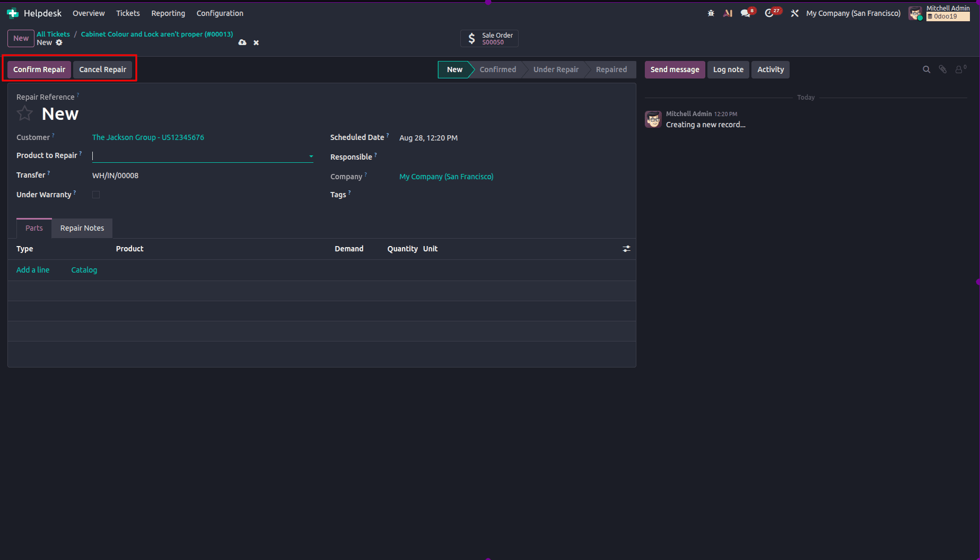The width and height of the screenshot is (980, 560).
Task: Open the Mitchell Admin user menu
Action: tap(940, 13)
